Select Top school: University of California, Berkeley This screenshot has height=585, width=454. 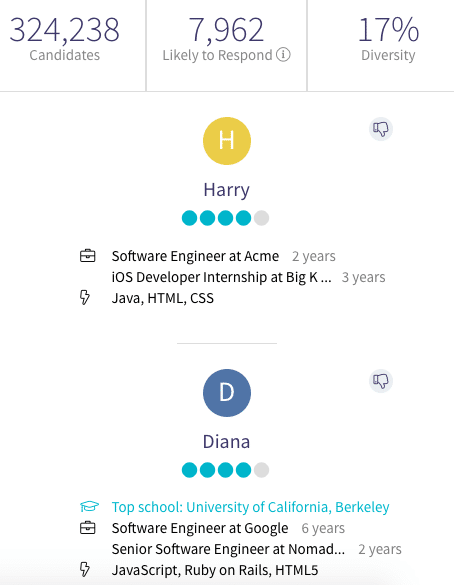click(250, 507)
